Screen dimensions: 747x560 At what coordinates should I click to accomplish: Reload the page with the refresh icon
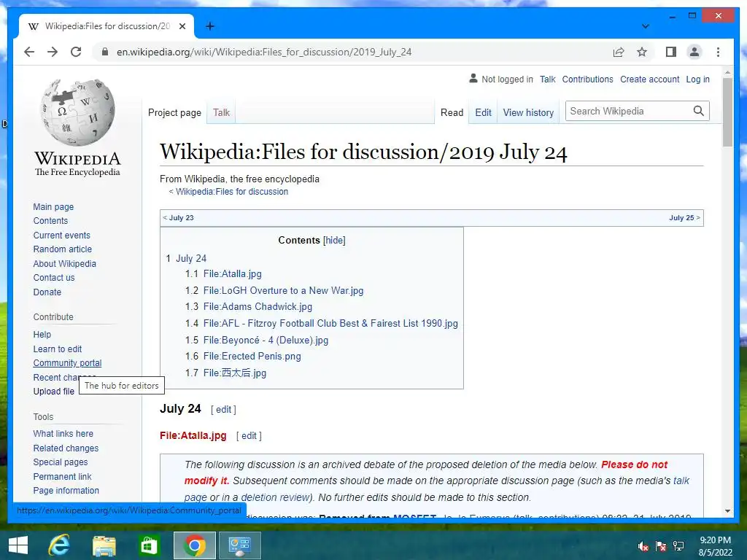(76, 52)
